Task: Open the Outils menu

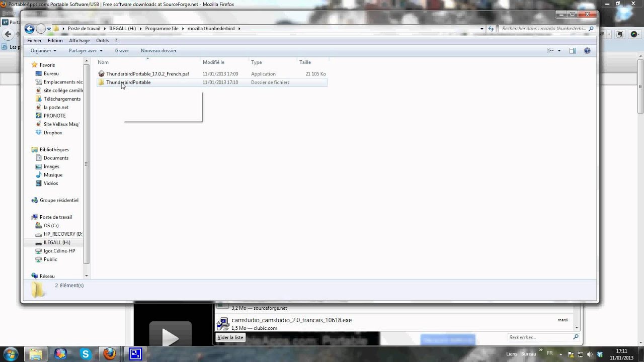Action: (x=103, y=41)
